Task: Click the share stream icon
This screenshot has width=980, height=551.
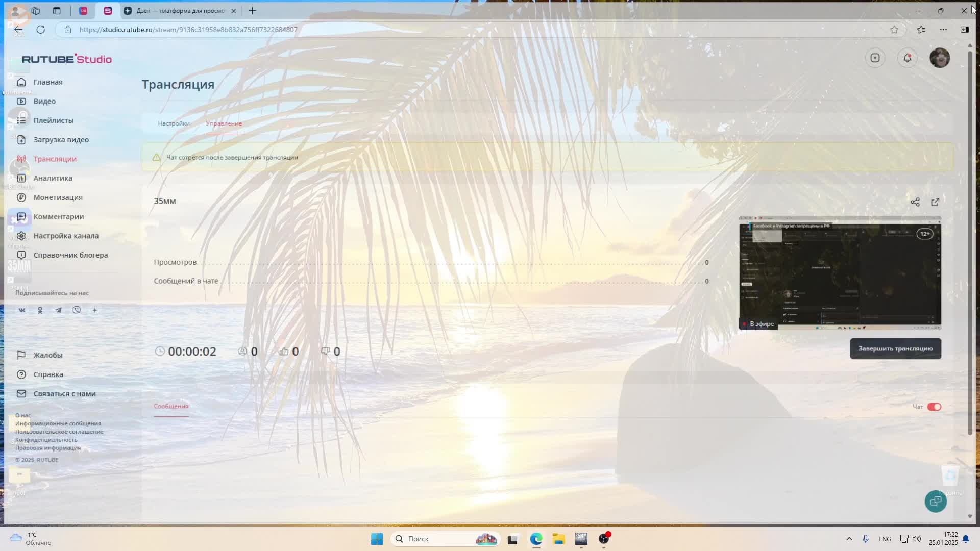Action: (915, 202)
